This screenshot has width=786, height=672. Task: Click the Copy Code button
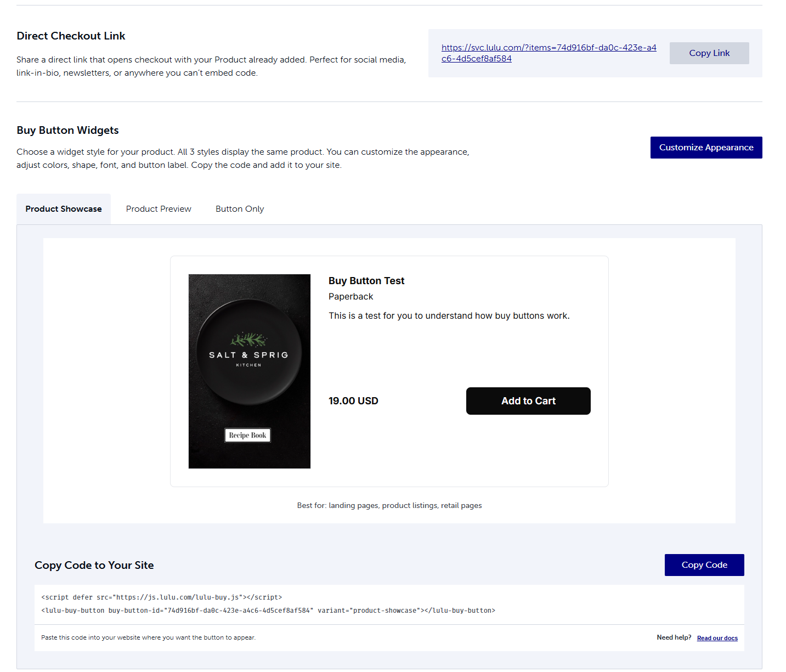pyautogui.click(x=704, y=565)
